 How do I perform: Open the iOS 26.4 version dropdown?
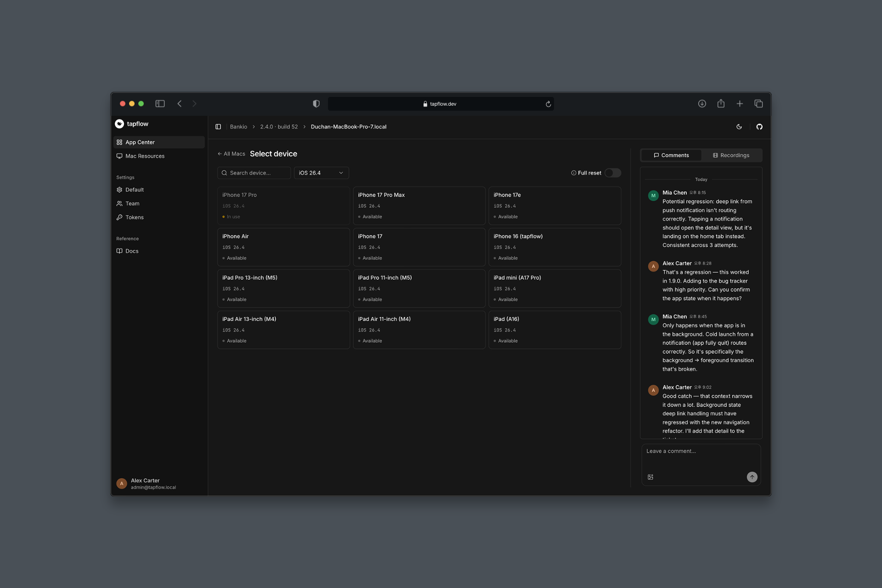(x=321, y=173)
